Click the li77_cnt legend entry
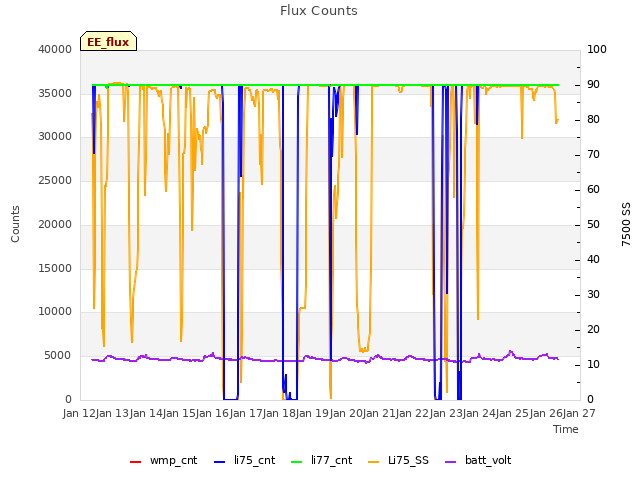Image resolution: width=640 pixels, height=480 pixels. point(321,460)
